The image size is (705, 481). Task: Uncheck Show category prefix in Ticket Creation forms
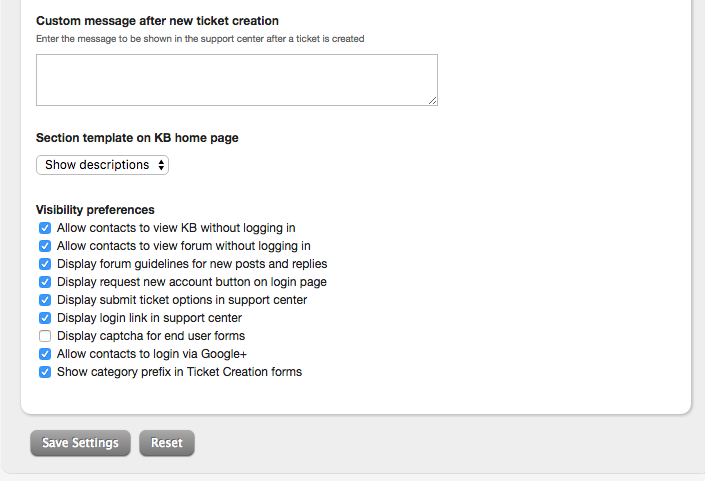pos(45,372)
